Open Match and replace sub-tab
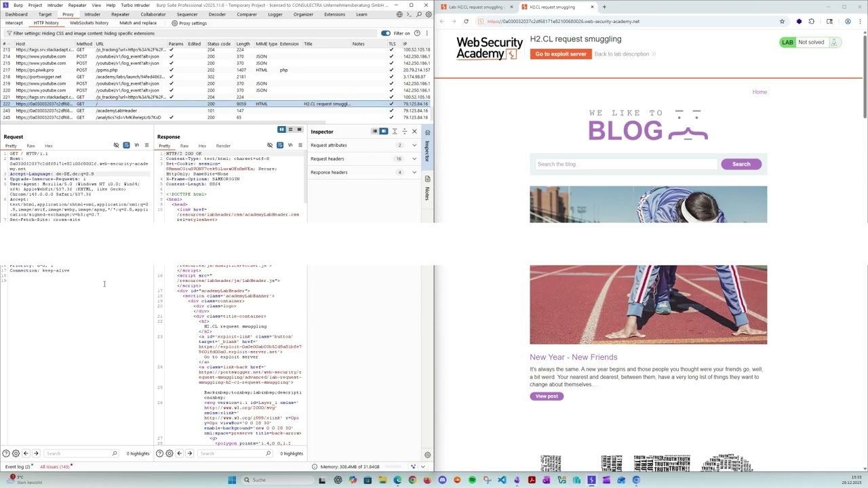This screenshot has height=488, width=868. point(138,23)
